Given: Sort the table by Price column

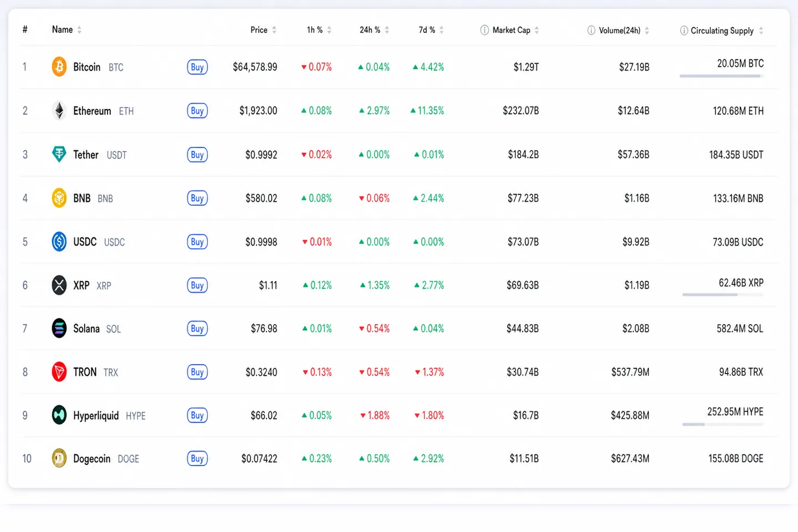Looking at the screenshot, I should [x=263, y=30].
